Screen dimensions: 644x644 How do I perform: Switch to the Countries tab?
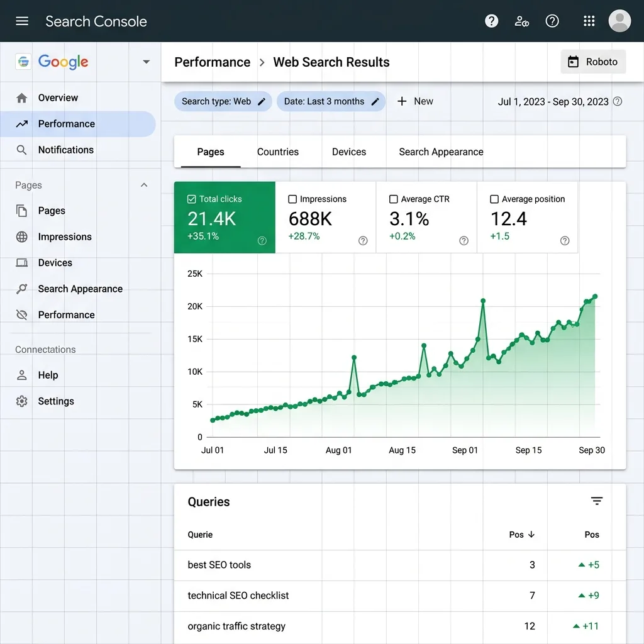pos(278,152)
